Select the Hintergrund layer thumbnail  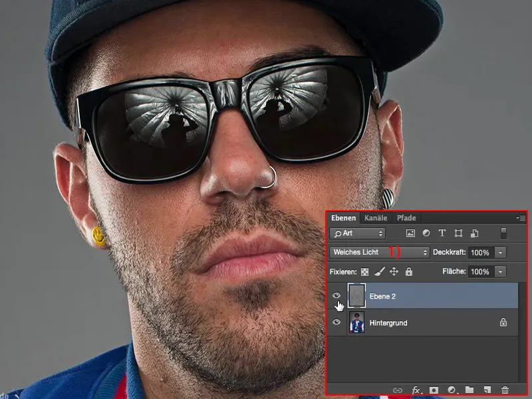(x=356, y=323)
